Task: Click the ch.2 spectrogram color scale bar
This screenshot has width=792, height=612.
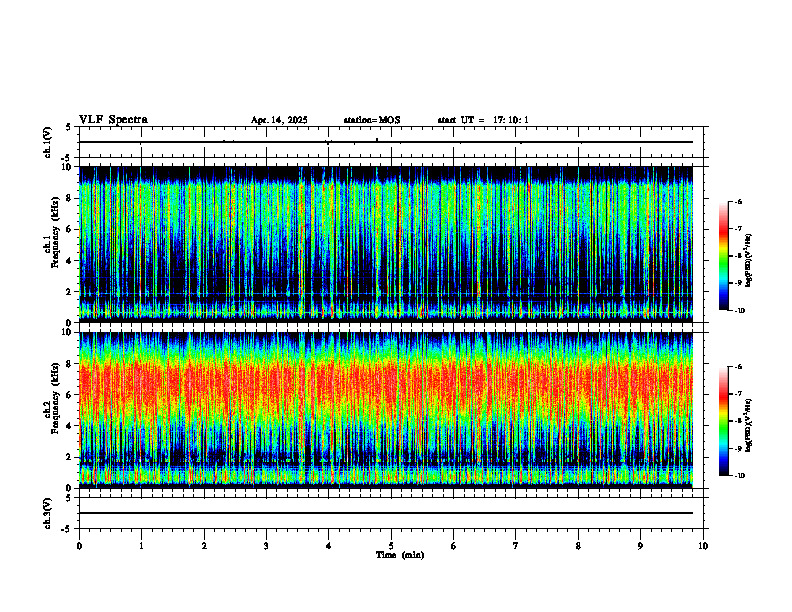Action: click(x=723, y=421)
